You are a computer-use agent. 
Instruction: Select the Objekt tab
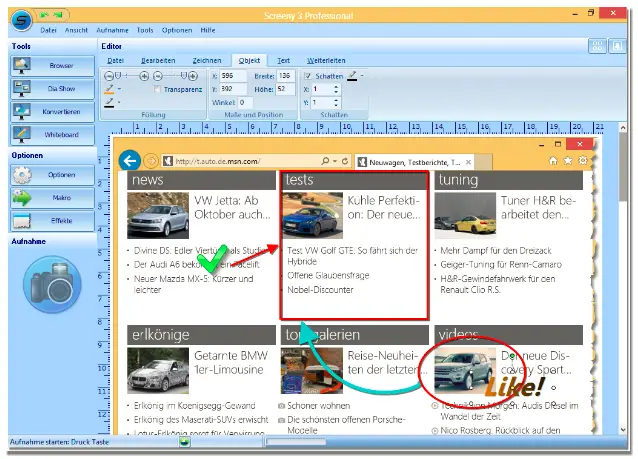[x=249, y=60]
